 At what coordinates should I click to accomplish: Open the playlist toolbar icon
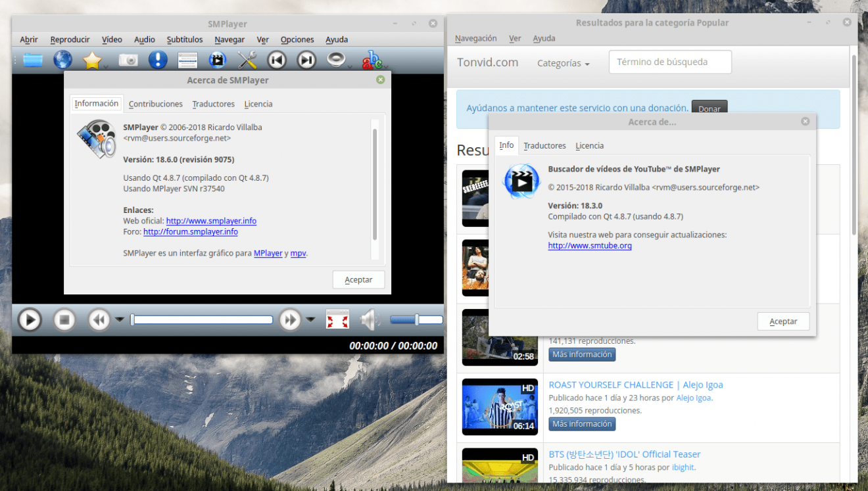[x=187, y=60]
